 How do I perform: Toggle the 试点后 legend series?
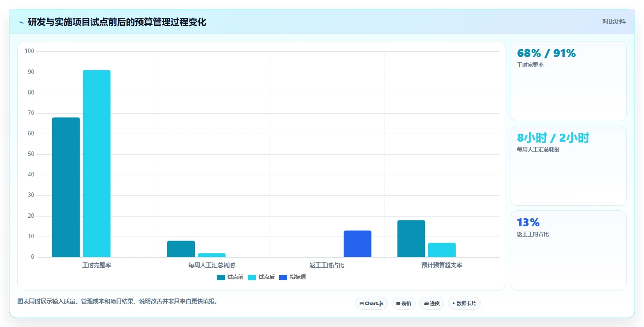click(x=261, y=277)
